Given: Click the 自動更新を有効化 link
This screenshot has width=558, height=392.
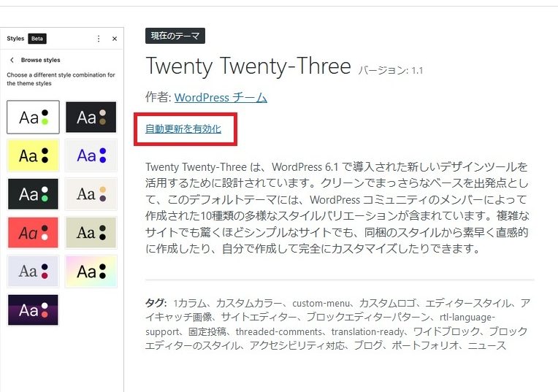Looking at the screenshot, I should pyautogui.click(x=183, y=128).
